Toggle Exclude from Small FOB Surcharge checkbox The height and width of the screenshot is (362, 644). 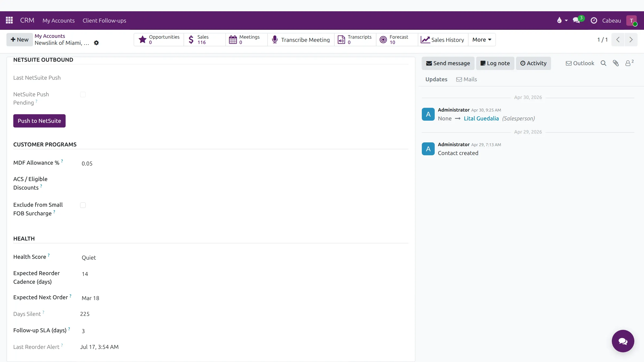click(x=83, y=205)
